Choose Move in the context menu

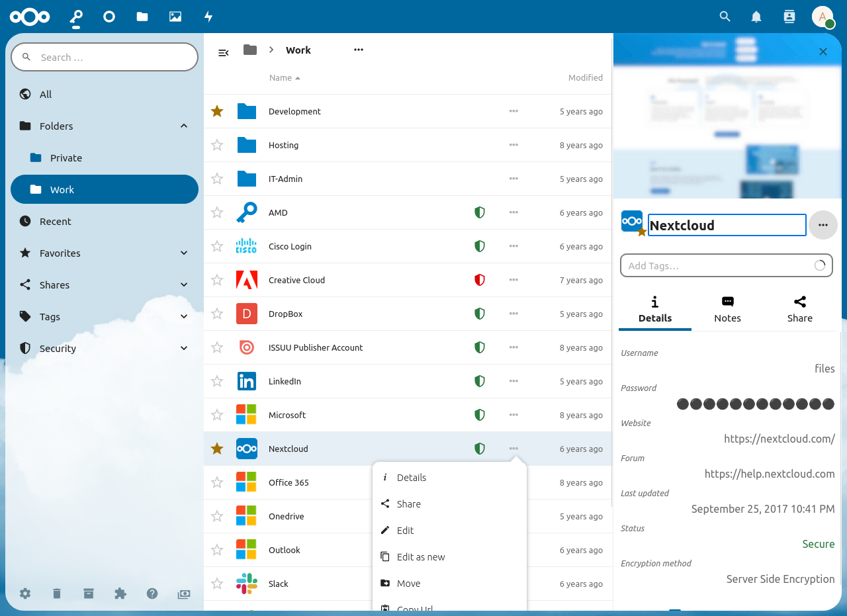point(450,584)
